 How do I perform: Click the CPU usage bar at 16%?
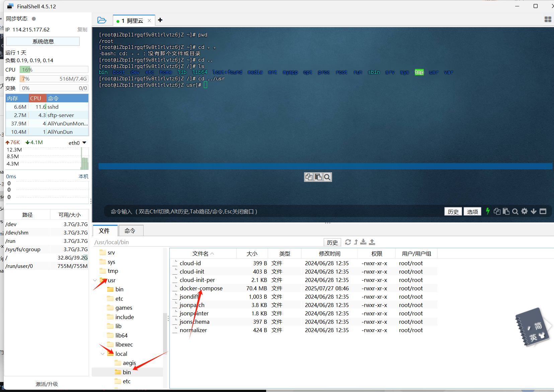[x=54, y=70]
